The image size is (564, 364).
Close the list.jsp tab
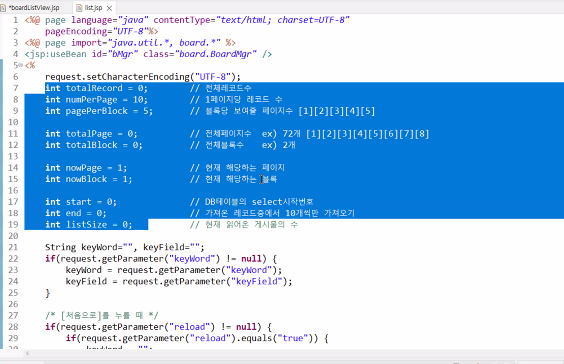[x=110, y=8]
